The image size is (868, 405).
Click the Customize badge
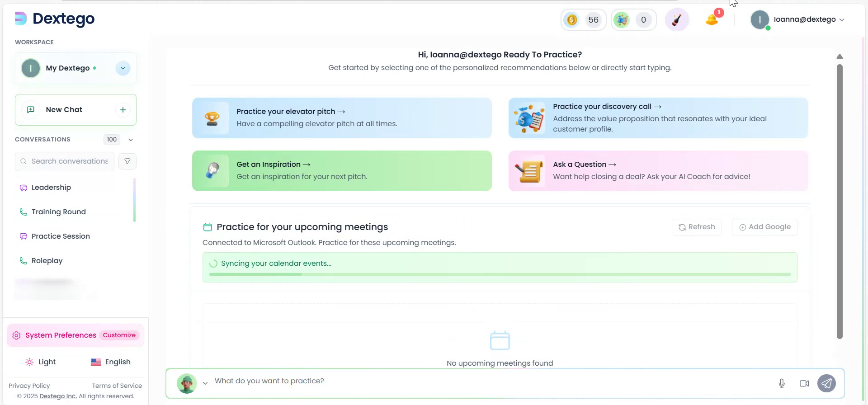click(119, 335)
